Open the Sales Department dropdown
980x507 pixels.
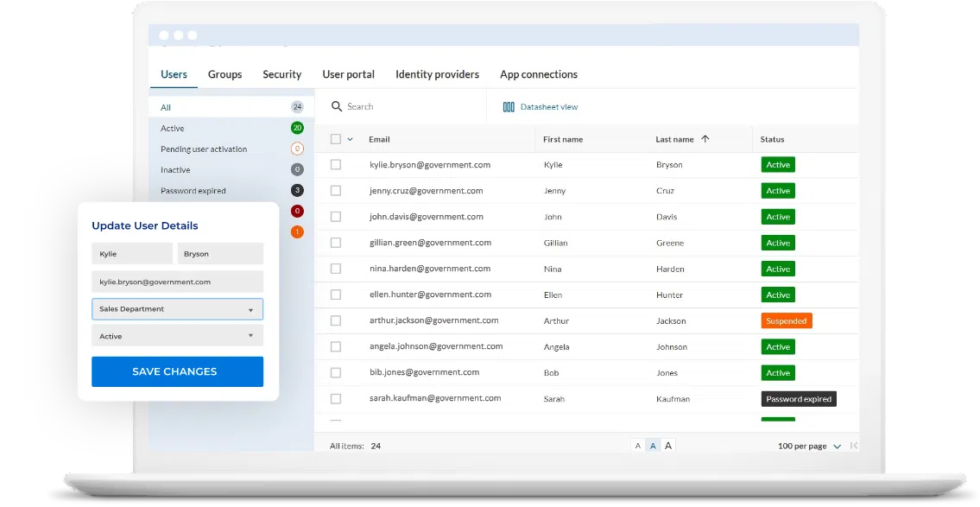(177, 308)
